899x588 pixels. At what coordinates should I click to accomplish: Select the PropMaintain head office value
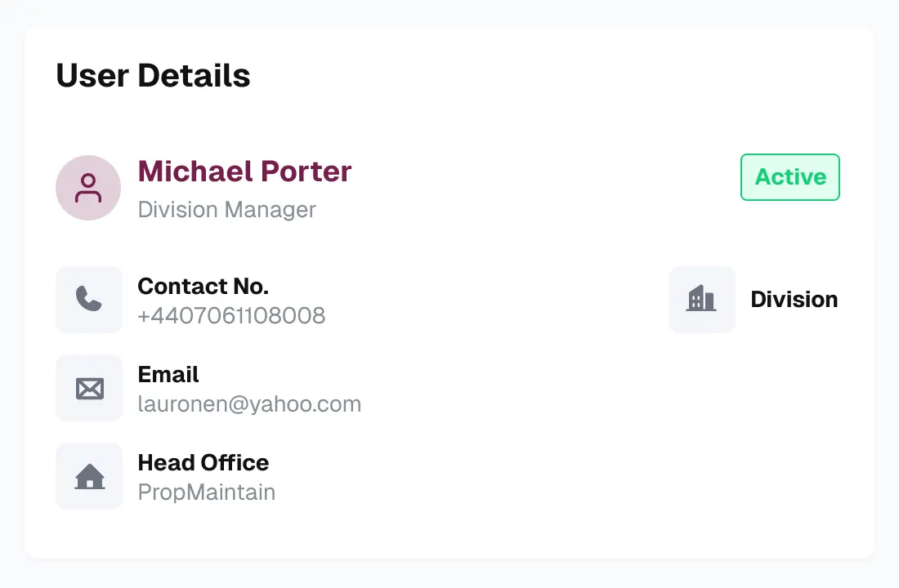pos(206,492)
